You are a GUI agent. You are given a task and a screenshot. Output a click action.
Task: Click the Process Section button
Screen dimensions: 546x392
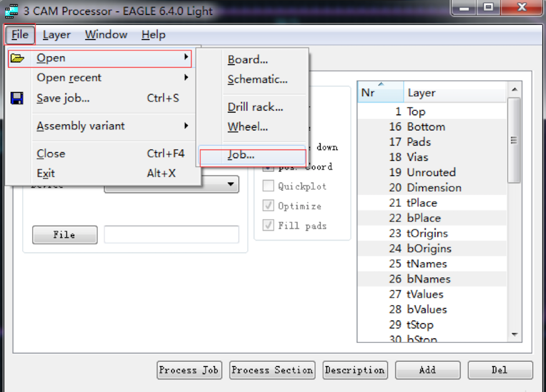pos(272,370)
